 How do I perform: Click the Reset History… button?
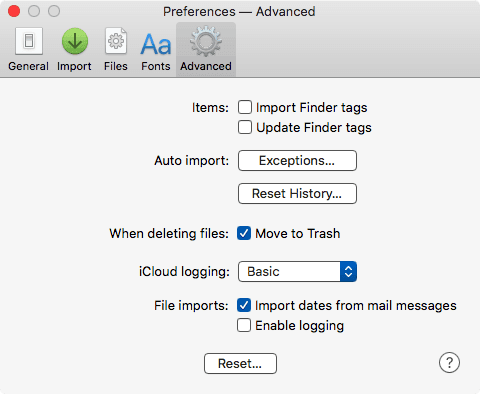point(297,193)
